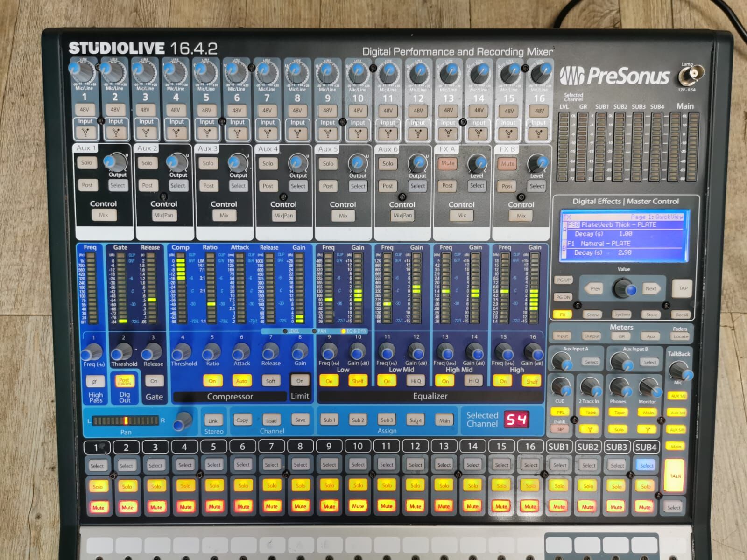Screen dimensions: 747x560
Task: Push the PG UP button
Action: (564, 280)
